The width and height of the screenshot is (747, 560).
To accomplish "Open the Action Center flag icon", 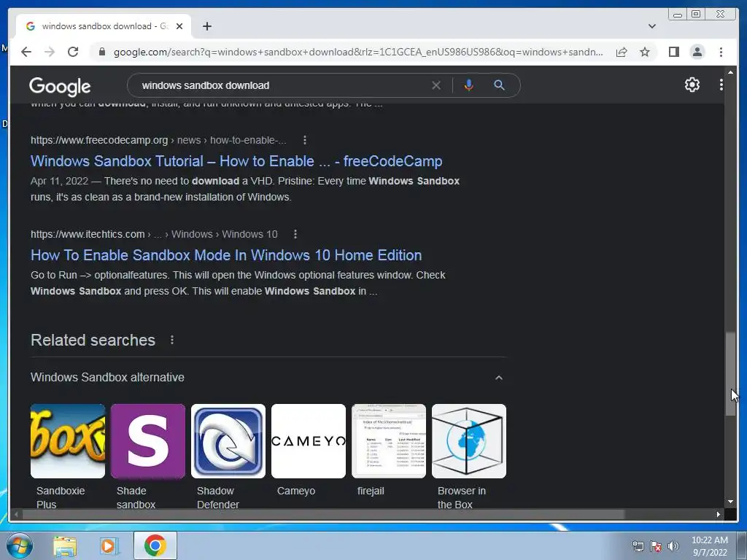I will pyautogui.click(x=656, y=546).
